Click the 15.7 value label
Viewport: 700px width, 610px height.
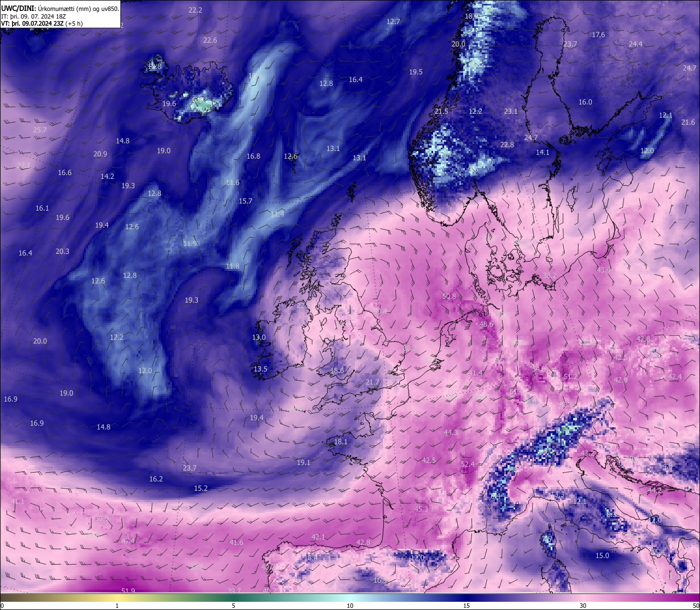point(246,201)
